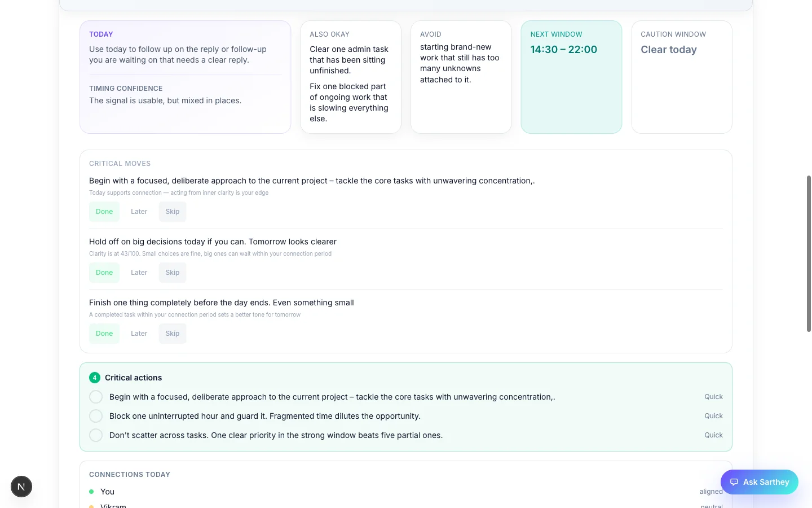Postpone 'Finish one thing completely' with Later
Viewport: 812px width, 508px height.
(x=139, y=334)
